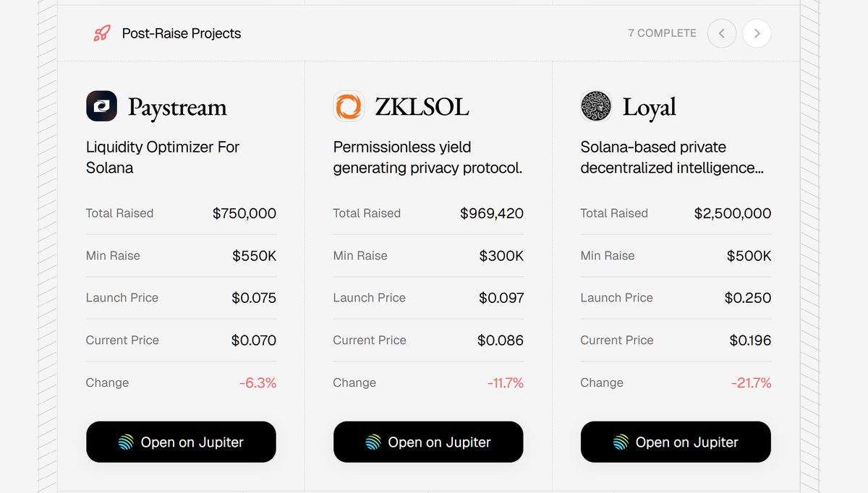Click Jupiter icon in ZKLSOL's button
868x493 pixels.
click(x=373, y=442)
